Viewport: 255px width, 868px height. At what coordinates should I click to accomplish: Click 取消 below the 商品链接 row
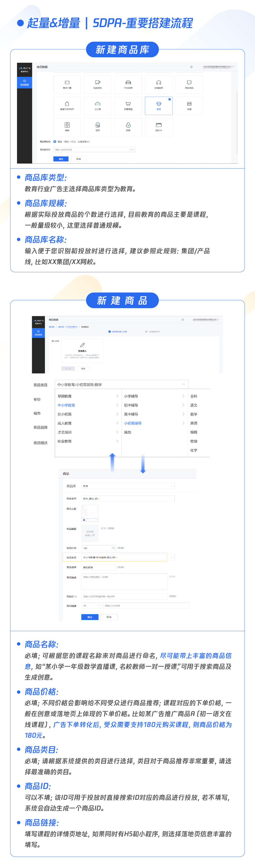click(109, 617)
